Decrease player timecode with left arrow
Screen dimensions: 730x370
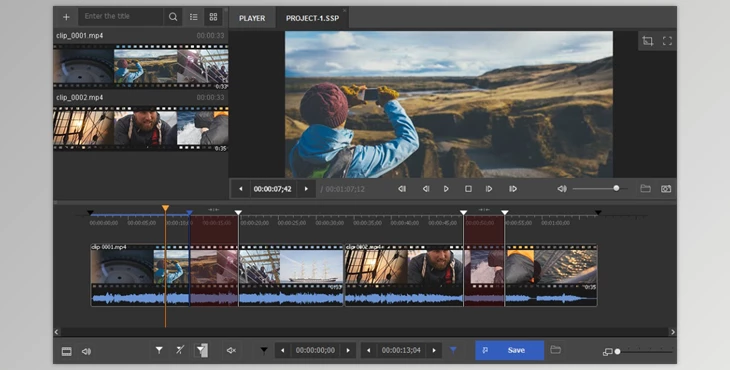(x=241, y=189)
